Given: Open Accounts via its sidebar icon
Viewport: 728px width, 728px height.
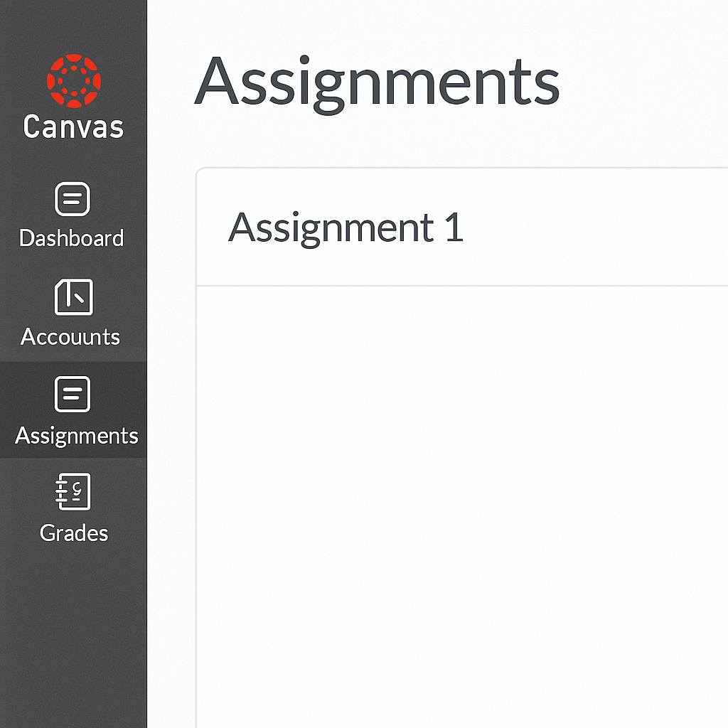Looking at the screenshot, I should [x=73, y=297].
